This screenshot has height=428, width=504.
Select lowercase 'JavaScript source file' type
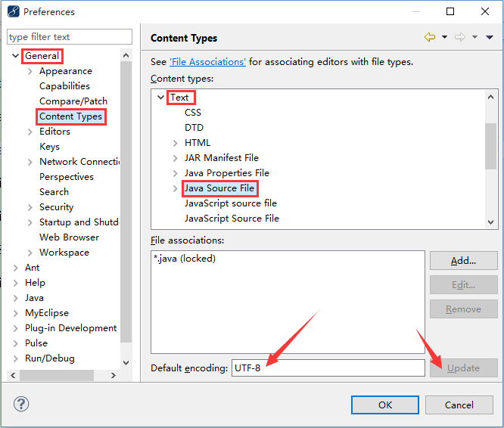231,203
